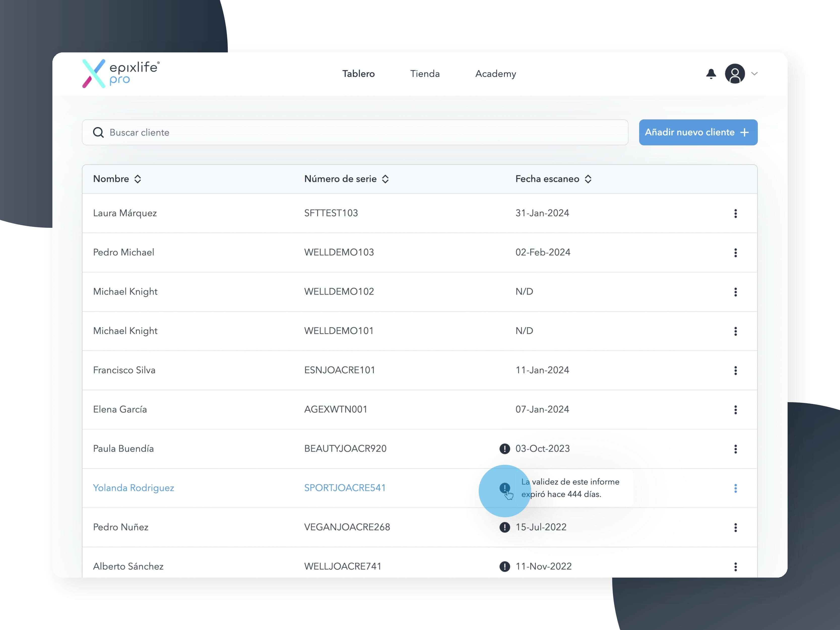Click N/D date in WELLDEMO102 row
Image resolution: width=840 pixels, height=630 pixels.
coord(524,292)
